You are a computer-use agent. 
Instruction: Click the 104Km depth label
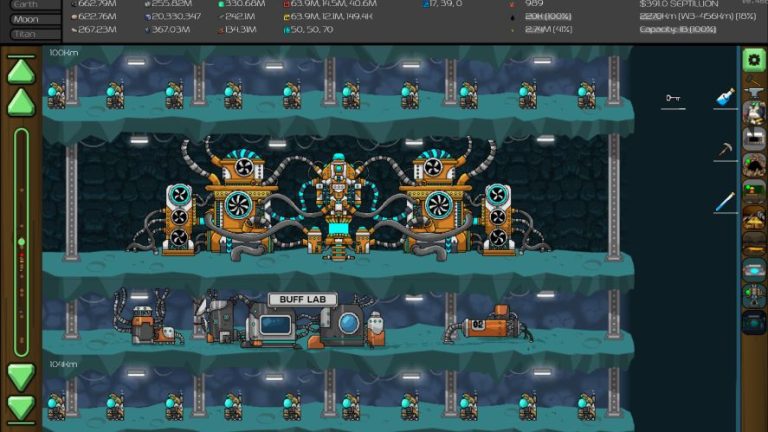pos(63,364)
